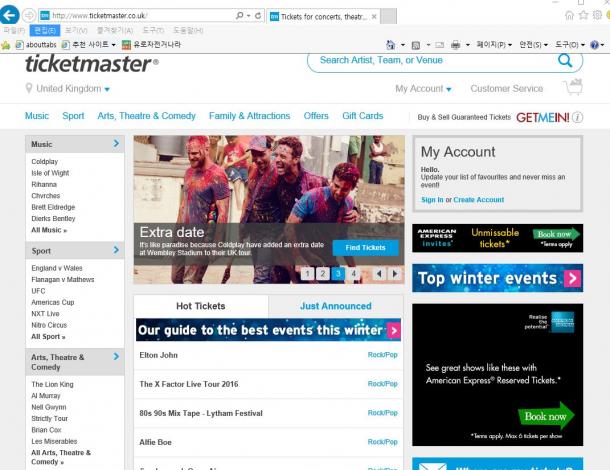Click the pink arrow on winter guide banner
Image resolution: width=610 pixels, height=470 pixels.
394,331
